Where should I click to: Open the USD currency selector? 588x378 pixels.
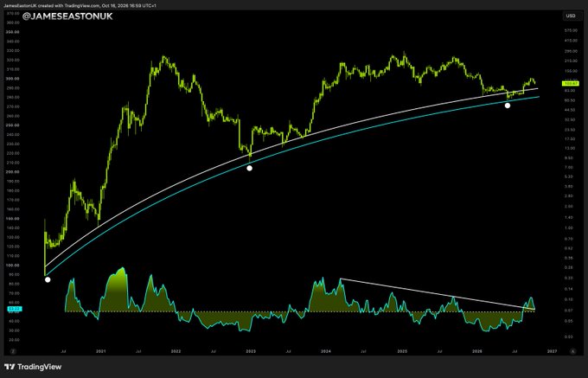pyautogui.click(x=570, y=16)
